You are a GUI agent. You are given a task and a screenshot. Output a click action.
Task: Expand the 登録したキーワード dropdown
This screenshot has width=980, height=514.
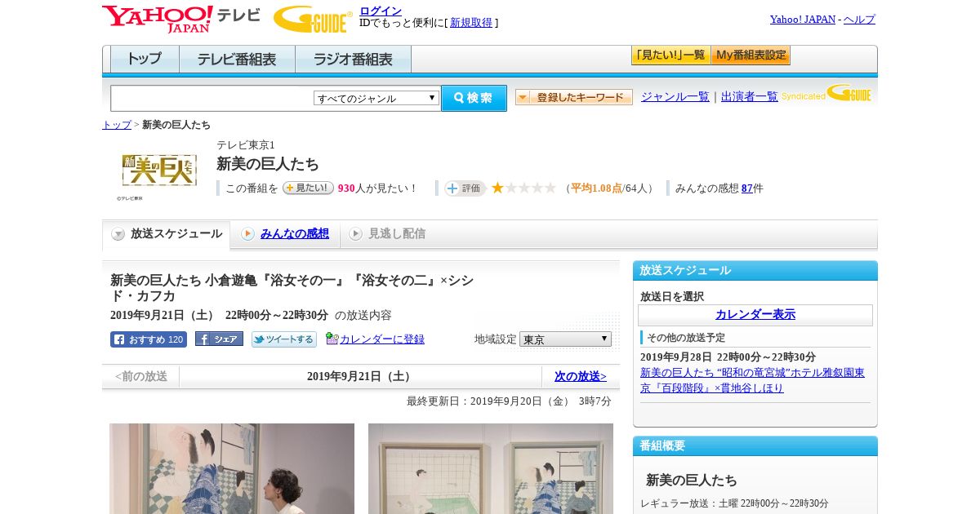[x=573, y=97]
